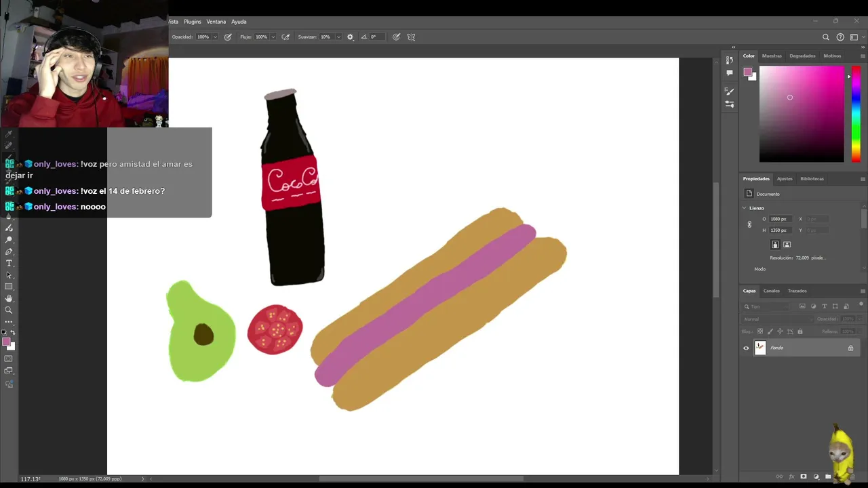Viewport: 868px width, 488px height.
Task: Open the Brushes panel icon
Action: (x=730, y=90)
